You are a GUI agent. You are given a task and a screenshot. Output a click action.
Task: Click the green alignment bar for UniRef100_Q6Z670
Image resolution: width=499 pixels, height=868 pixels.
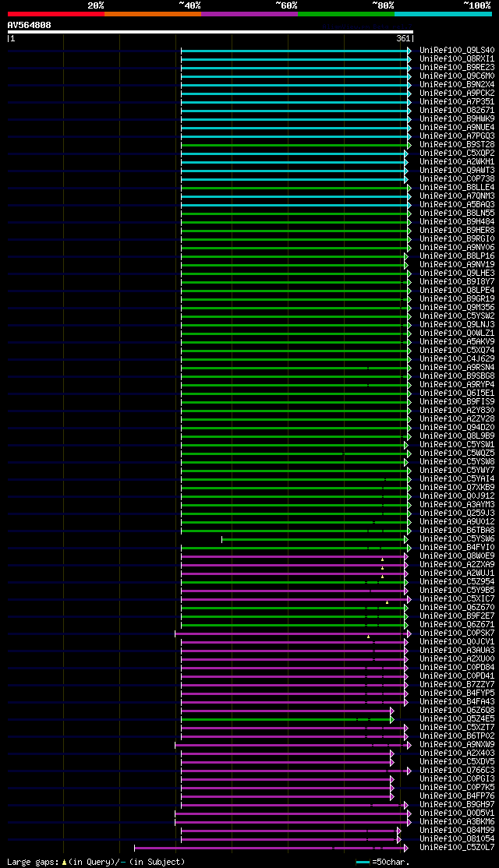[x=294, y=608]
